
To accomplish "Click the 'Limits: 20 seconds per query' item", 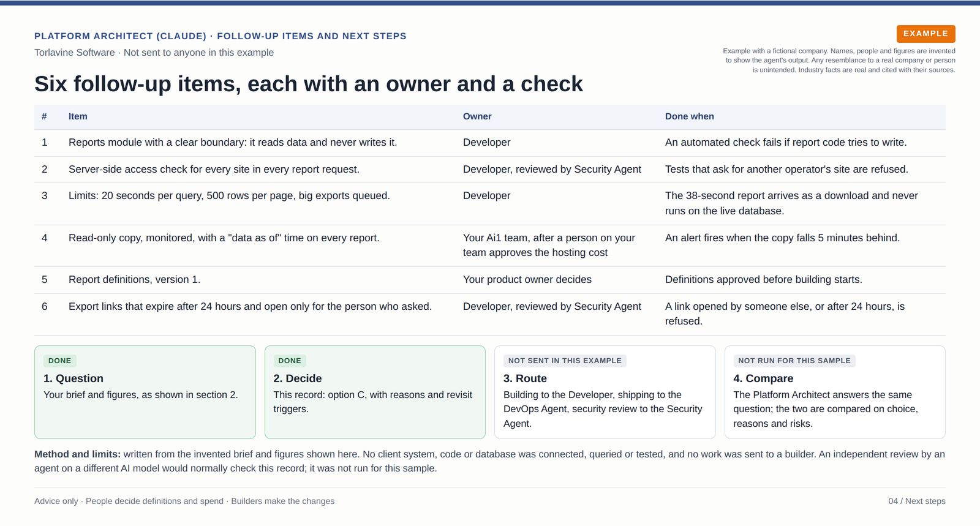I will tap(229, 195).
